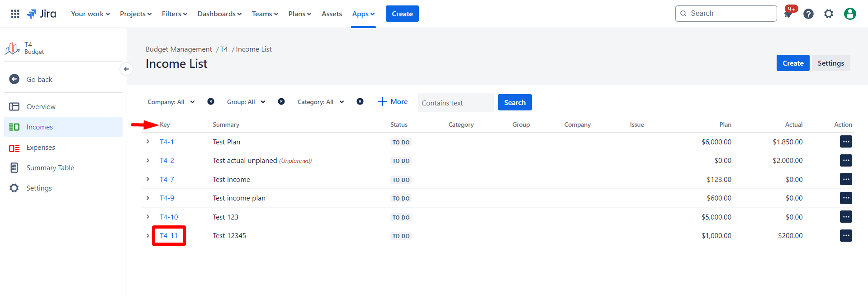Expand the T4-9 row
Image resolution: width=868 pixels, height=296 pixels.
point(147,198)
